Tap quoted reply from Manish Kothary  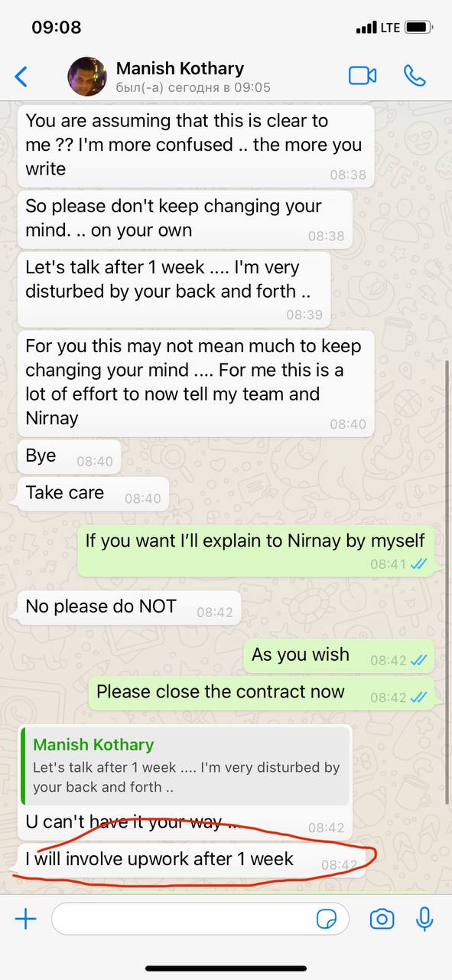tap(185, 765)
